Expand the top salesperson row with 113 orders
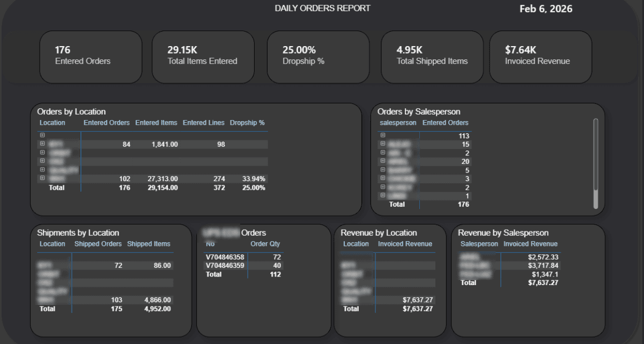This screenshot has height=344, width=644. pyautogui.click(x=382, y=137)
